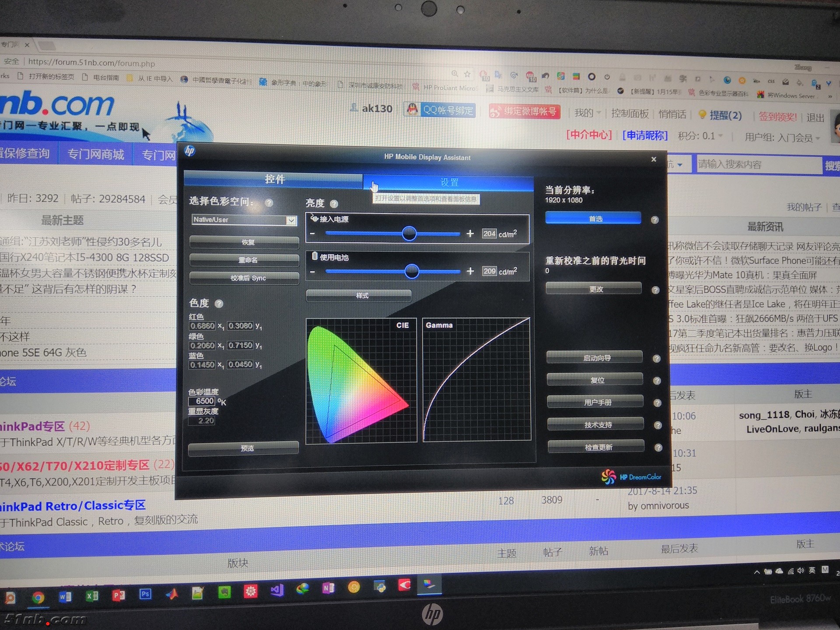The width and height of the screenshot is (840, 630).
Task: Open Visual Studio from the taskbar
Action: point(277,590)
